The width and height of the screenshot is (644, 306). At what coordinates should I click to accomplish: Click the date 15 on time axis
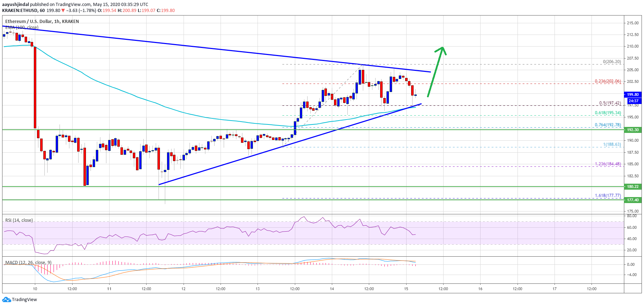point(406,289)
